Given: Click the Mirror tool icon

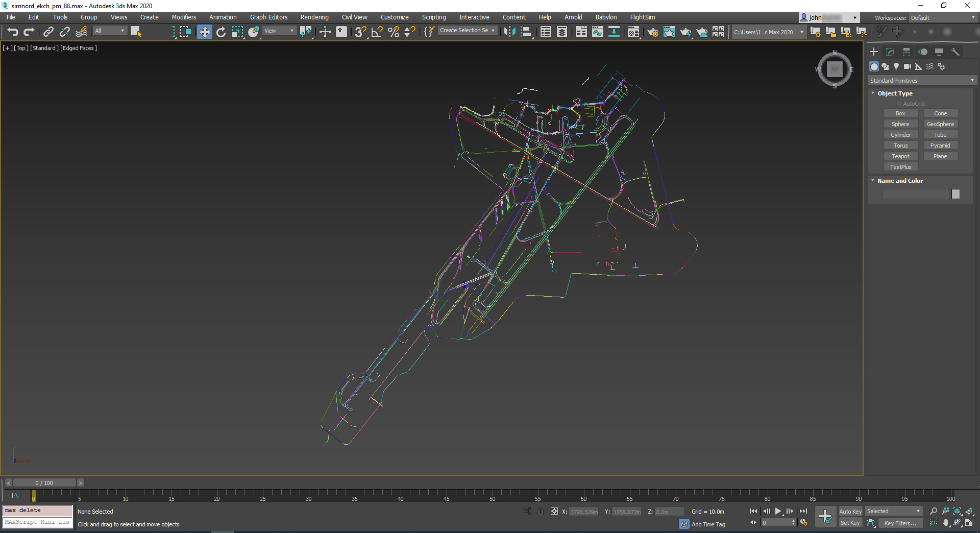Looking at the screenshot, I should pyautogui.click(x=509, y=32).
